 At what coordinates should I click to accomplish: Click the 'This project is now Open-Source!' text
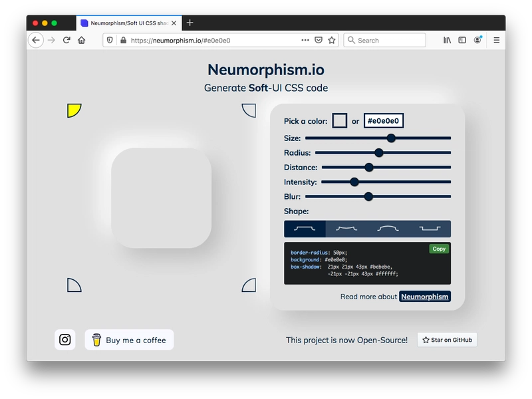346,340
